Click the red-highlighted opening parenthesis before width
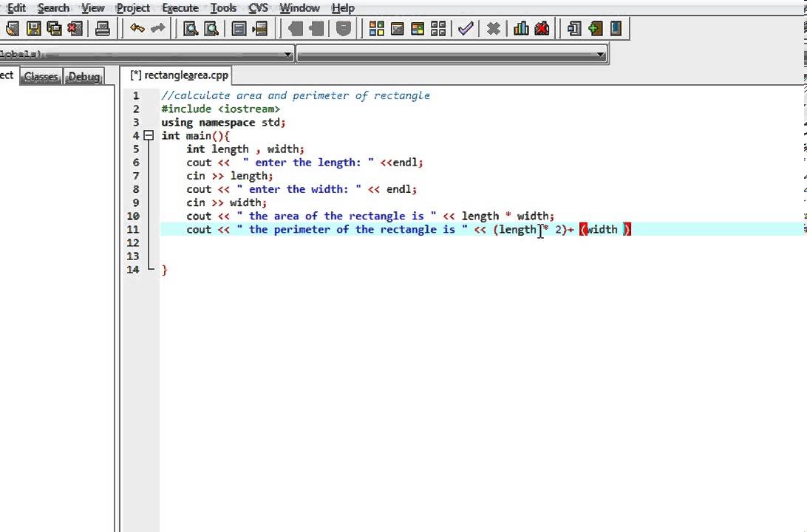 point(583,230)
